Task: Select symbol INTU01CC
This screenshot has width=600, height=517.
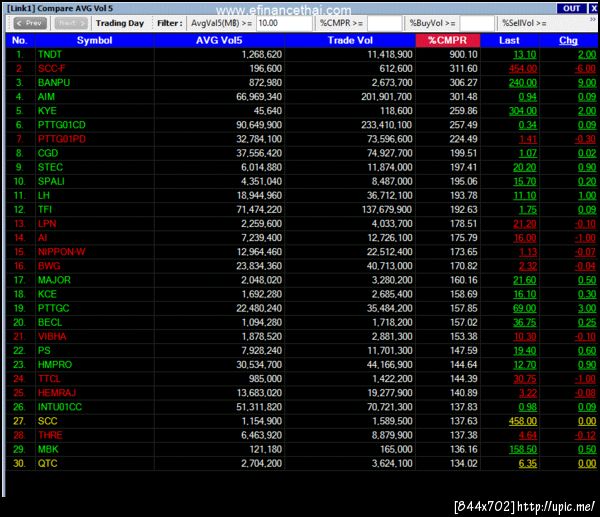Action: (x=60, y=407)
